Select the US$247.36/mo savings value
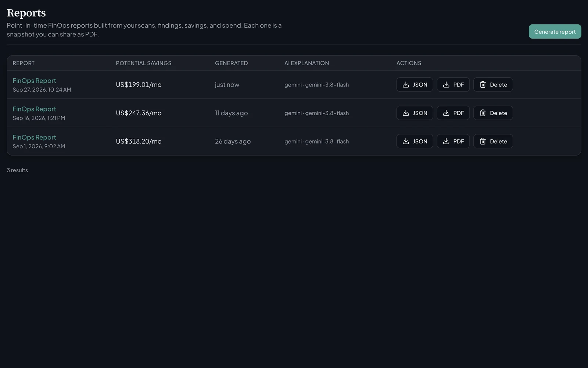The height and width of the screenshot is (368, 588). pyautogui.click(x=139, y=113)
